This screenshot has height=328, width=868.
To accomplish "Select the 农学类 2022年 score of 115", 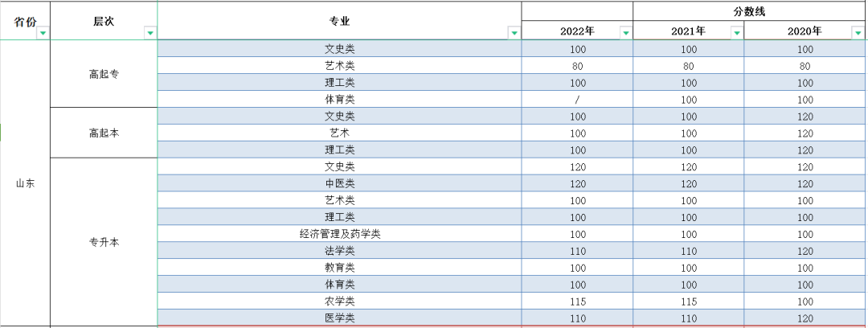I will tap(577, 301).
